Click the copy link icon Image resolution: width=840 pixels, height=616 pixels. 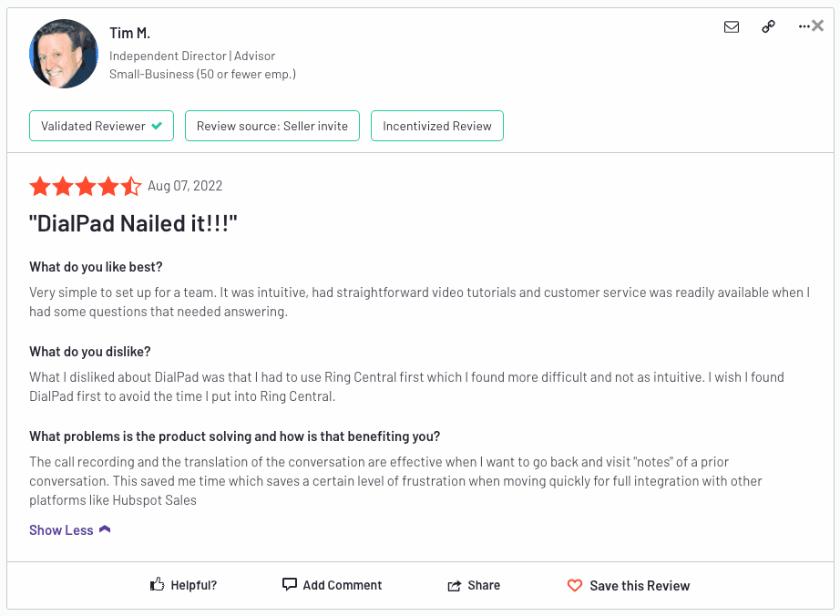[x=768, y=26]
